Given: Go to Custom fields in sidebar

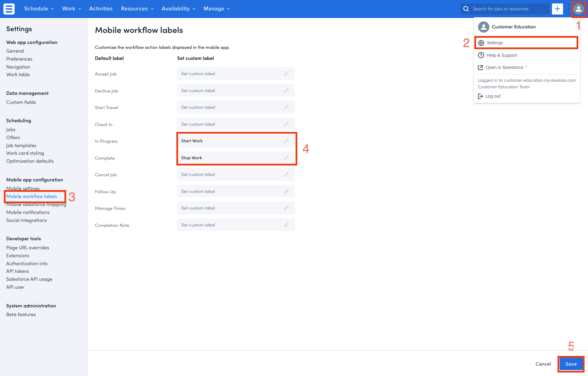Looking at the screenshot, I should click(21, 102).
